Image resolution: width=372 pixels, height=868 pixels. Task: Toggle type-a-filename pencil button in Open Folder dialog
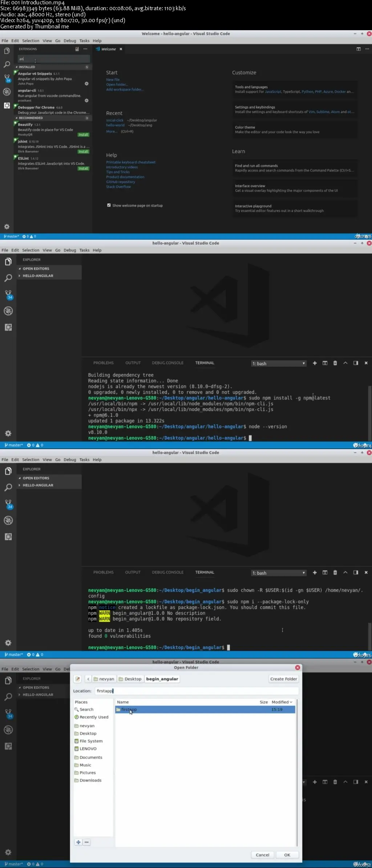click(x=77, y=679)
